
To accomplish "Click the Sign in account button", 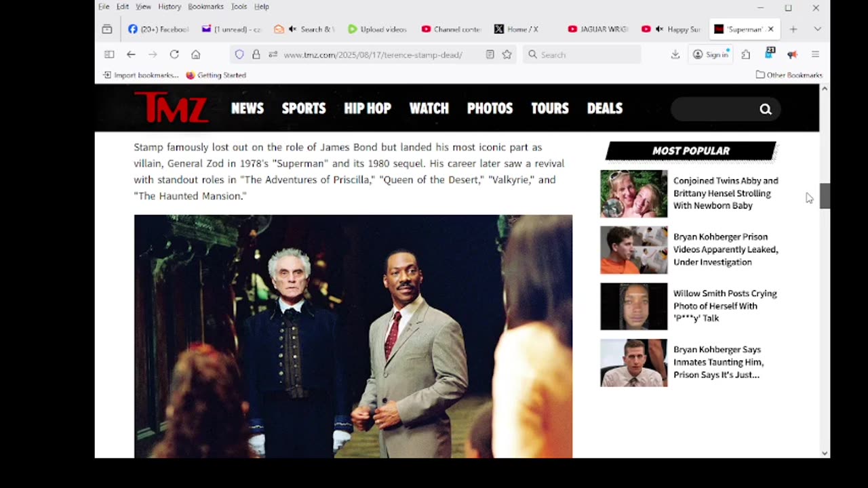I will point(711,55).
